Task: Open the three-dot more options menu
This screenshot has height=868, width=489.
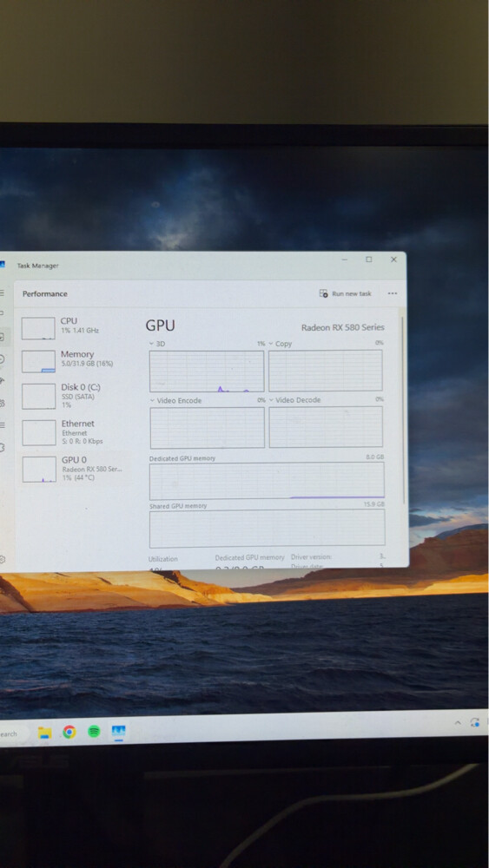Action: 393,293
